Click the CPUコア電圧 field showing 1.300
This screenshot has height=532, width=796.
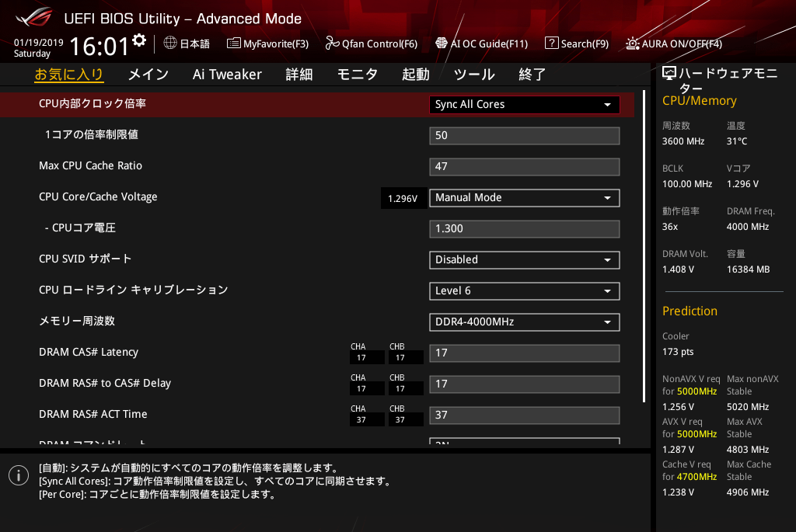point(525,229)
